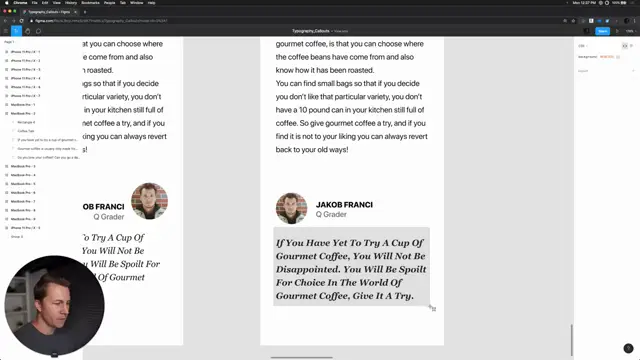
Task: Click the canvas vertical scrollbar
Action: (x=571, y=340)
